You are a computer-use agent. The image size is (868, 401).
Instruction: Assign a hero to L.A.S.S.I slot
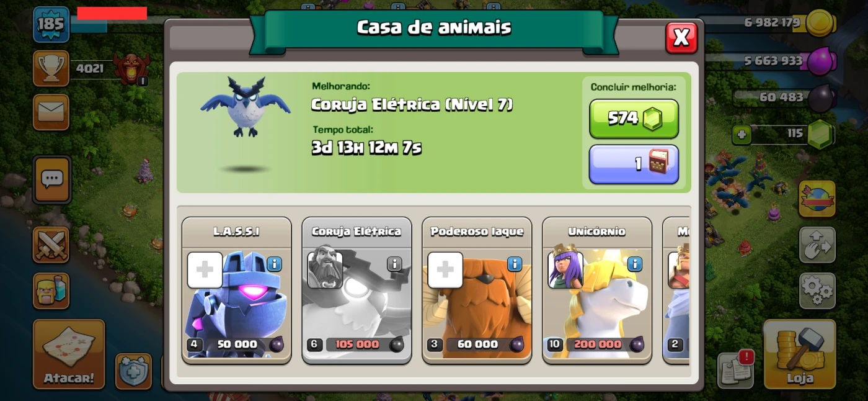pyautogui.click(x=205, y=270)
